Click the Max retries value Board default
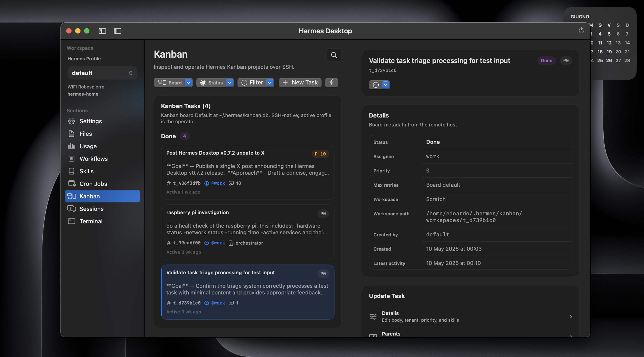Image resolution: width=644 pixels, height=357 pixels. click(x=443, y=185)
